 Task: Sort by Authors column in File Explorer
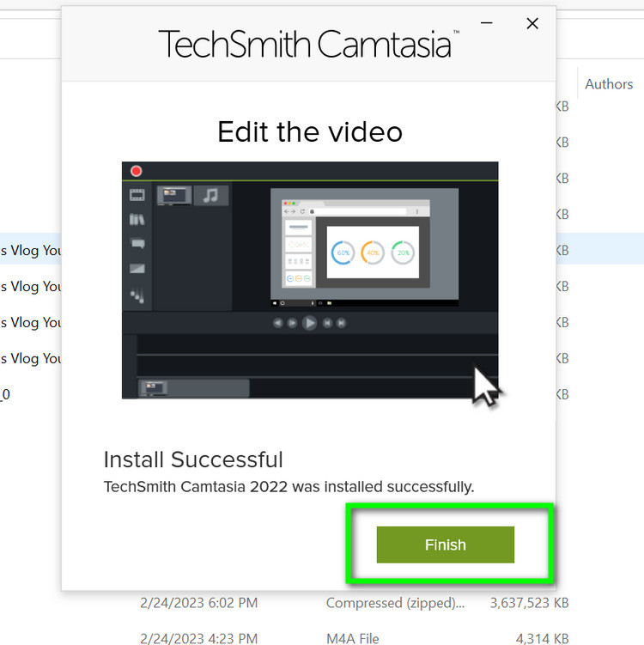(x=609, y=84)
